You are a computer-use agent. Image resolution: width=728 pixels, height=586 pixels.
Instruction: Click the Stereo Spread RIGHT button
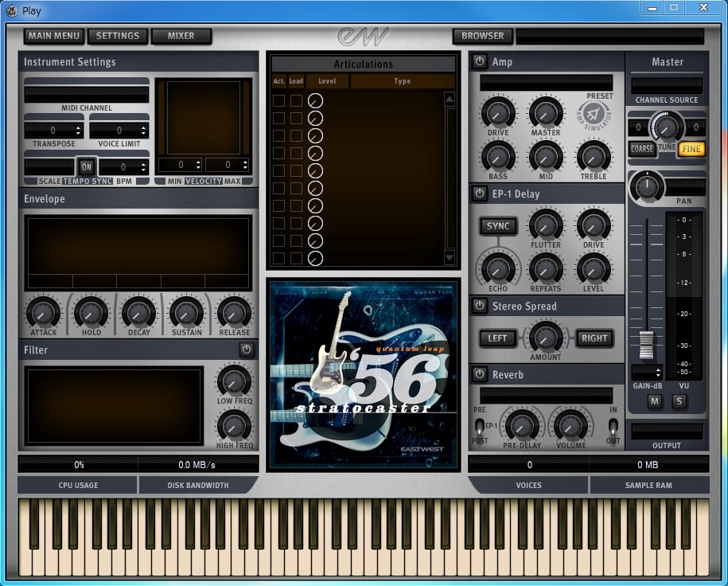594,338
